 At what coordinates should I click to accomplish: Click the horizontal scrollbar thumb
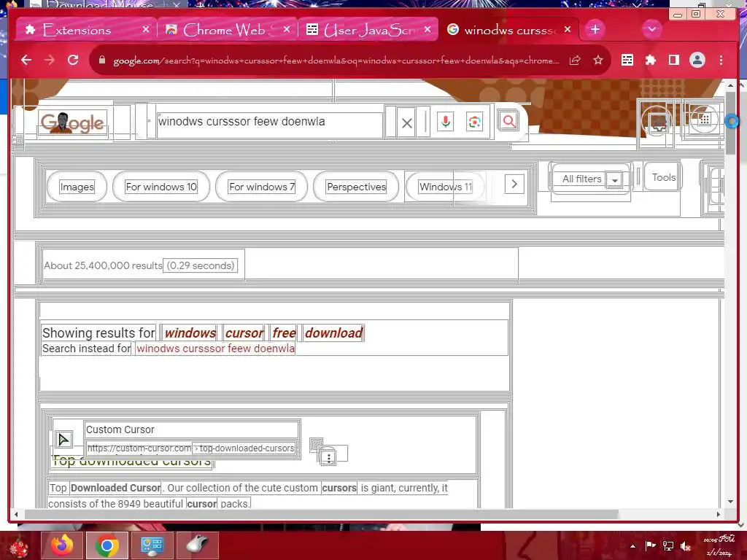coord(322,514)
